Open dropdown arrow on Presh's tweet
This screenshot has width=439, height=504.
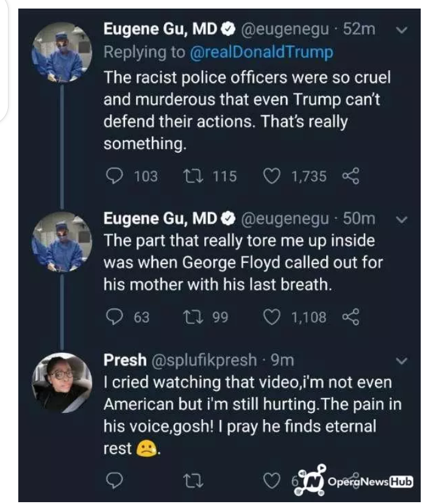[x=400, y=361]
